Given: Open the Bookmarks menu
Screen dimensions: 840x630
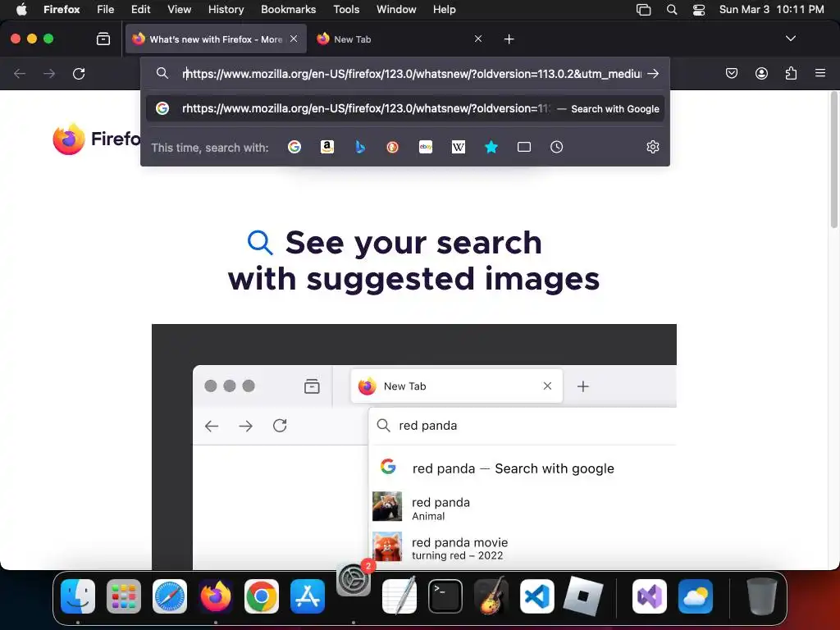Looking at the screenshot, I should (x=288, y=9).
